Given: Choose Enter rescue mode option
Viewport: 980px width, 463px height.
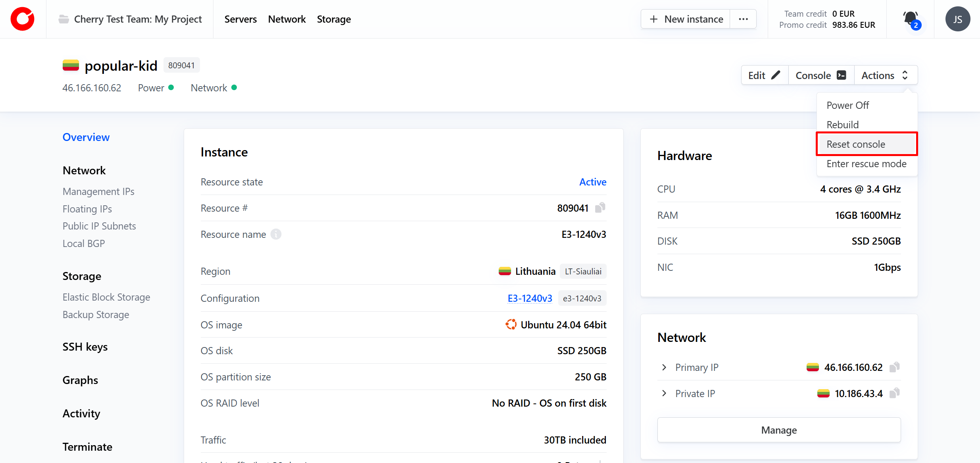Looking at the screenshot, I should click(866, 164).
